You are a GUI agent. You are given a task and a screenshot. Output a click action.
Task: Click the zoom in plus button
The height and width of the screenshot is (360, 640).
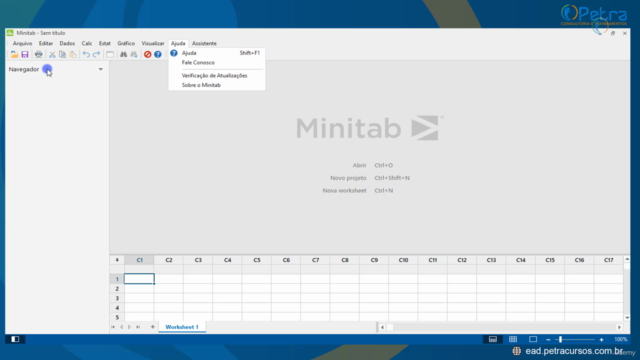[x=601, y=340]
